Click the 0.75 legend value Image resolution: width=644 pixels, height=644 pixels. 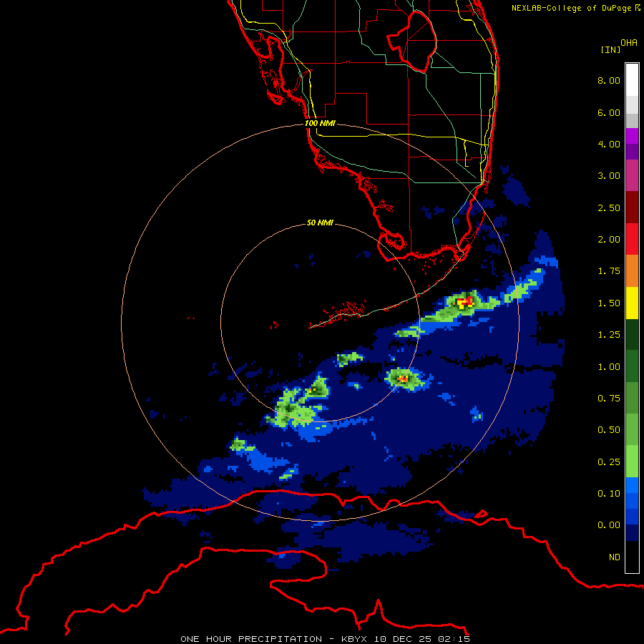click(609, 399)
